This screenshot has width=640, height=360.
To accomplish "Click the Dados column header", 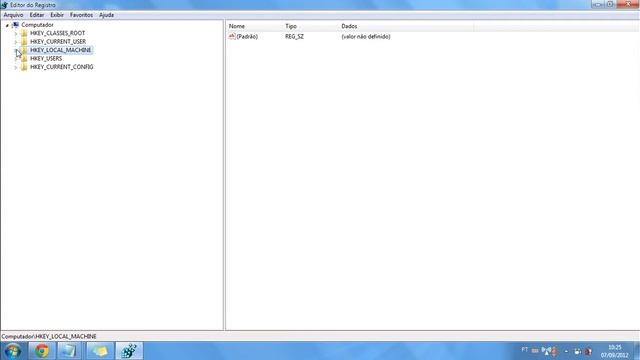I will tap(406, 26).
